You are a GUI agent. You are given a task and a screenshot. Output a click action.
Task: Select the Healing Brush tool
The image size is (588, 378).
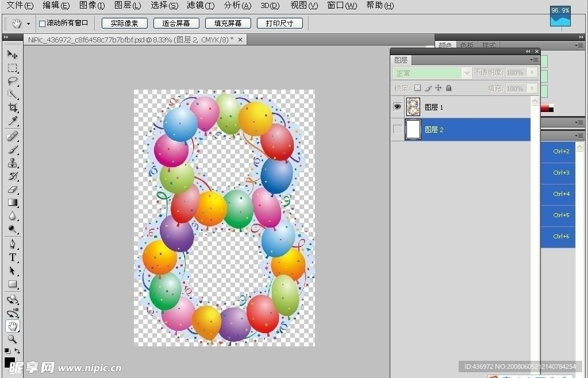tap(13, 136)
